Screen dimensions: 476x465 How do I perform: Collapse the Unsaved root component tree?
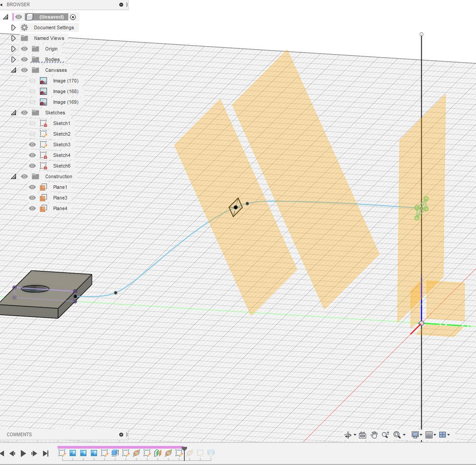(x=5, y=17)
